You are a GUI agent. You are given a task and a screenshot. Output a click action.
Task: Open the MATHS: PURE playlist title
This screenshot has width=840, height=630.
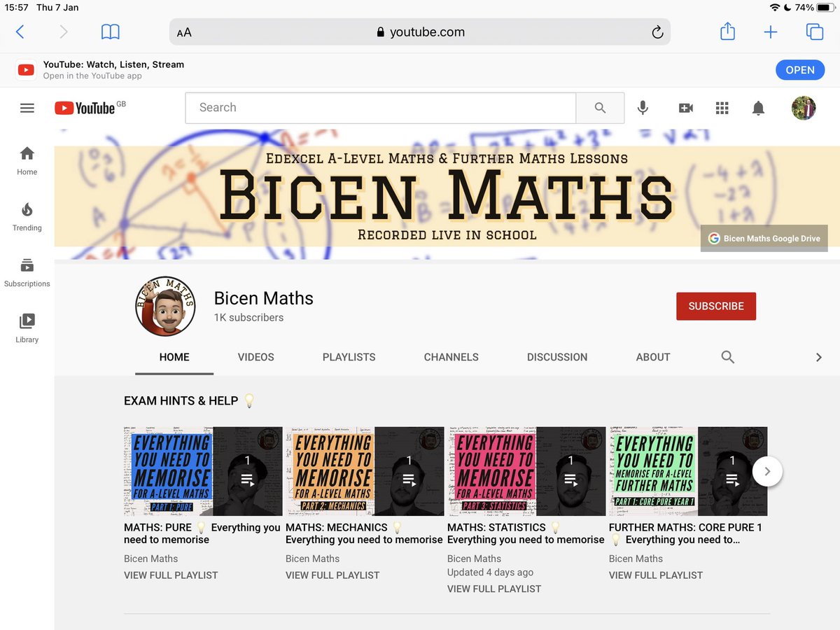point(202,533)
